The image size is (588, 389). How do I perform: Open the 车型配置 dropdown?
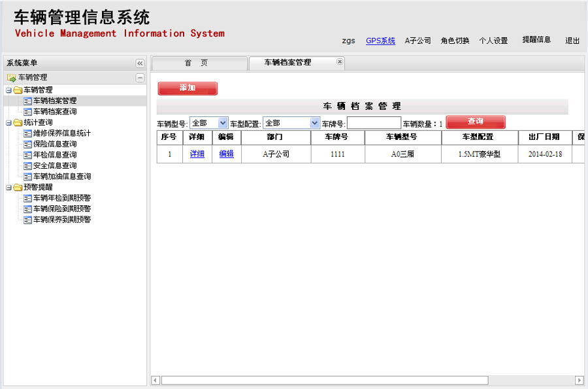pos(315,123)
